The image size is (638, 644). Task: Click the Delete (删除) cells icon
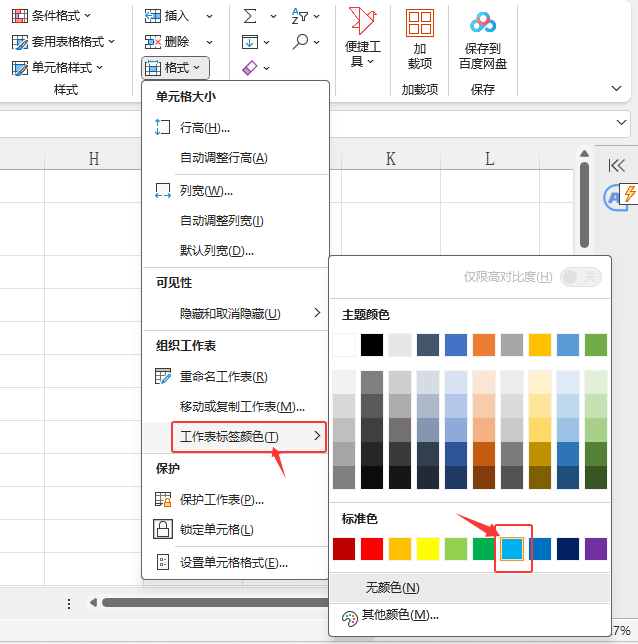click(153, 42)
